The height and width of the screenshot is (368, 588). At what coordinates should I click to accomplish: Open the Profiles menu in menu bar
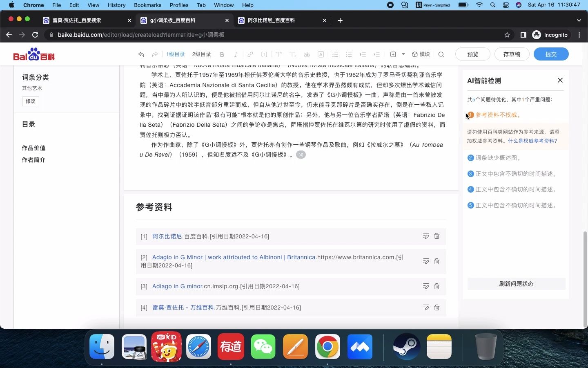tap(179, 5)
